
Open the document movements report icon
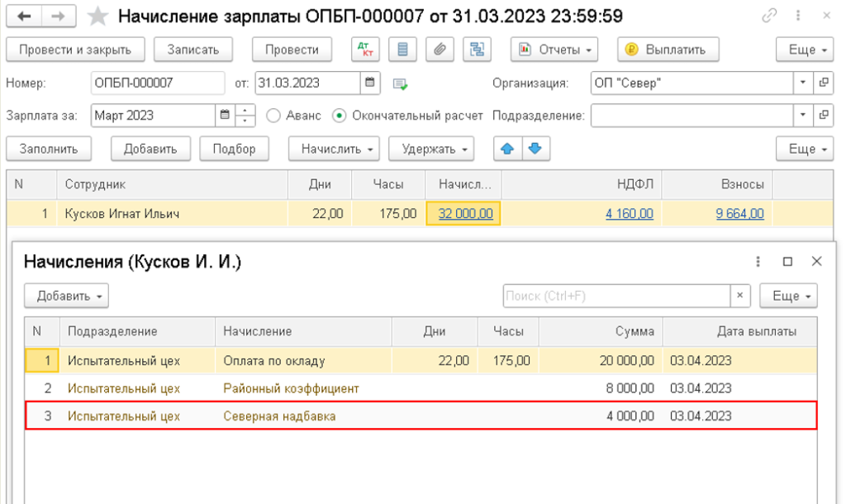point(402,50)
